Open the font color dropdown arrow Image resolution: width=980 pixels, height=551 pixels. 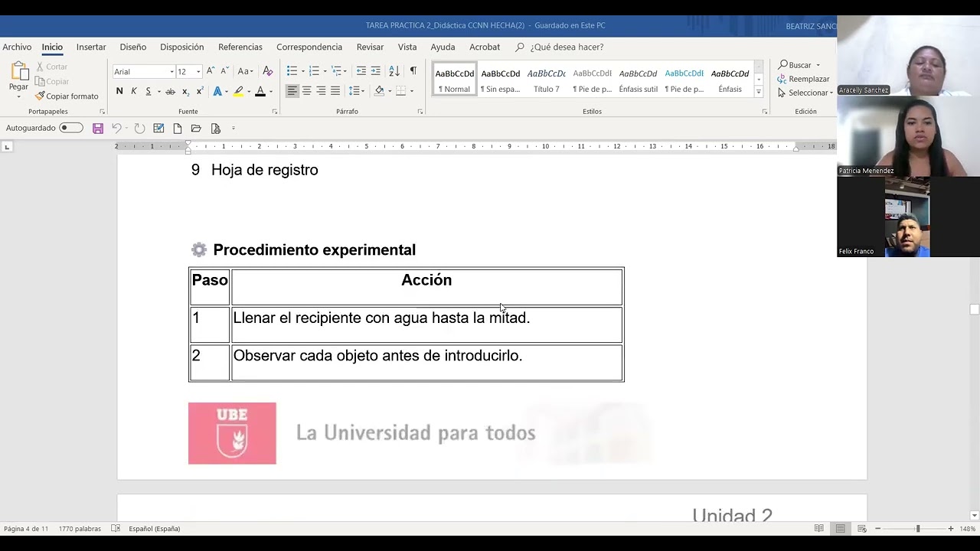[x=269, y=92]
